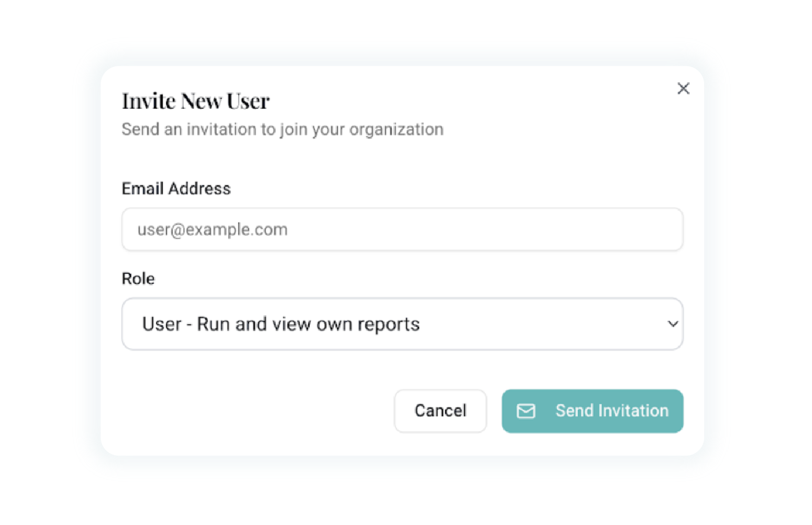Image resolution: width=812 pixels, height=525 pixels.
Task: Click the Role label above the selector
Action: click(x=138, y=278)
